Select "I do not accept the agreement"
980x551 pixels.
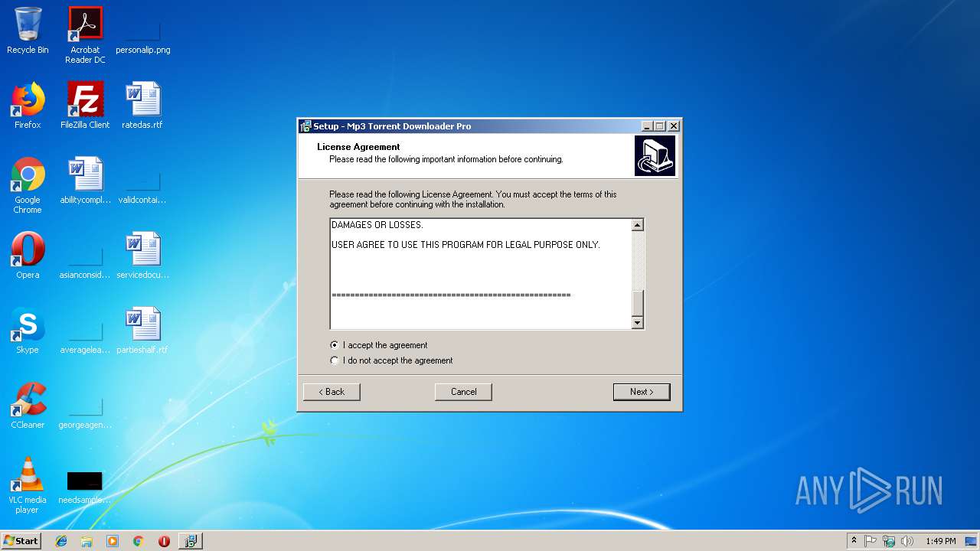391,360
